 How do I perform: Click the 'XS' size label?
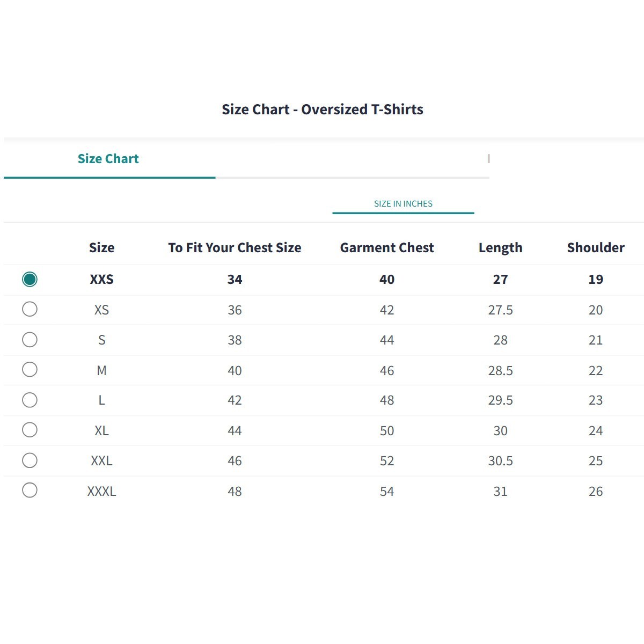coord(101,310)
